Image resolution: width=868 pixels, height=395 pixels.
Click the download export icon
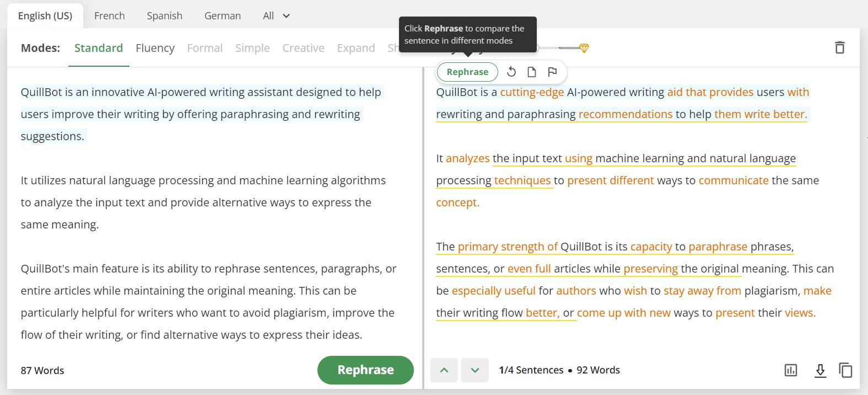click(x=820, y=370)
